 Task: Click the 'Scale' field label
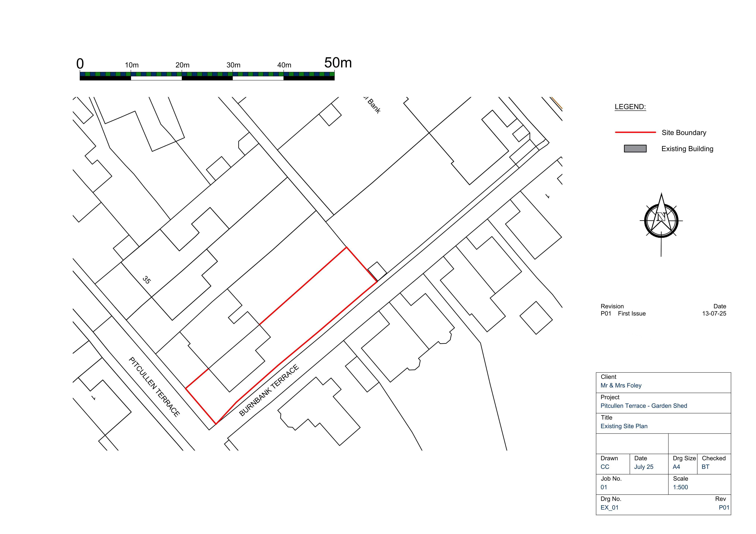(x=680, y=479)
